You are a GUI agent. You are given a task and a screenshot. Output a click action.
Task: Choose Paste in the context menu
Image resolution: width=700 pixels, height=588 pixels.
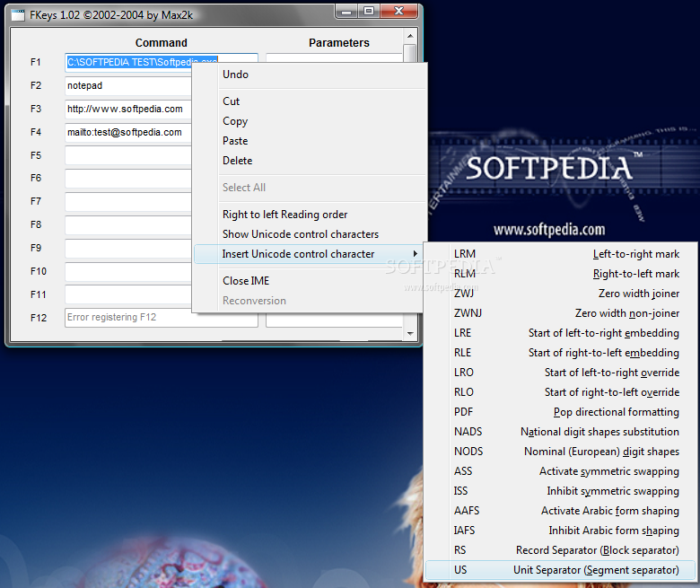(x=309, y=141)
